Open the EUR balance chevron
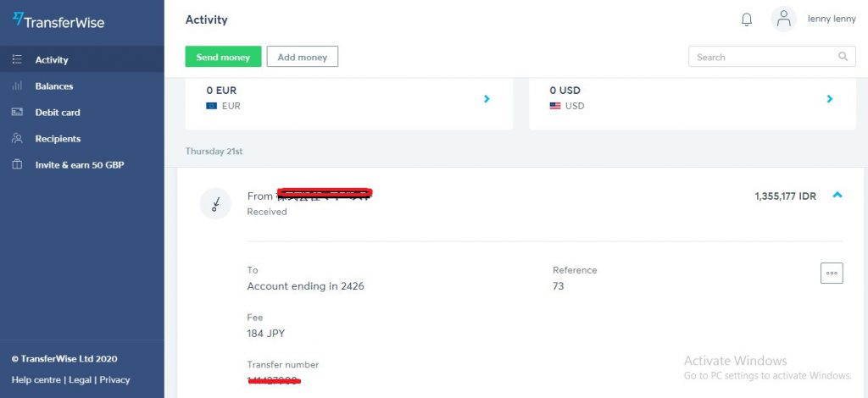 [x=487, y=99]
